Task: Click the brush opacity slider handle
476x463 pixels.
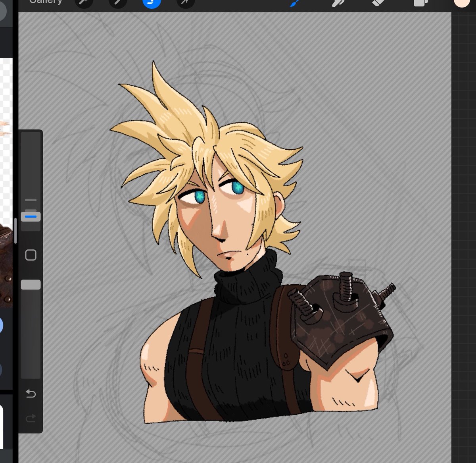Action: pyautogui.click(x=31, y=284)
